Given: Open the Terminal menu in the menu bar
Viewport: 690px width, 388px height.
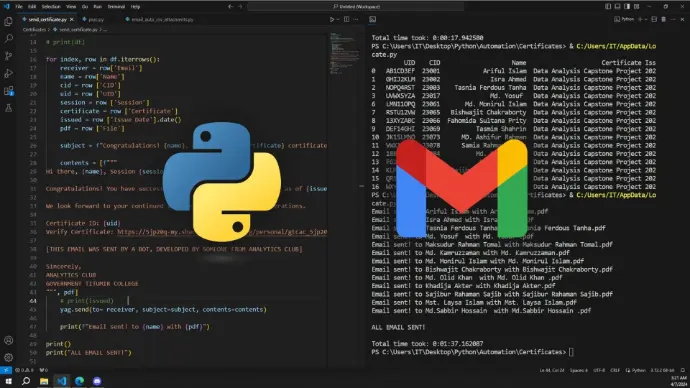Looking at the screenshot, I should (x=116, y=7).
